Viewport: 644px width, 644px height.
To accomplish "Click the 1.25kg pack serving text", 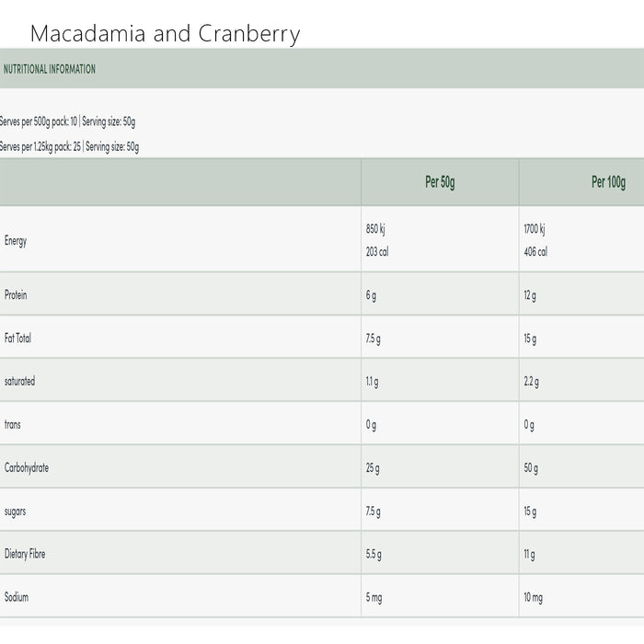I will [x=70, y=146].
